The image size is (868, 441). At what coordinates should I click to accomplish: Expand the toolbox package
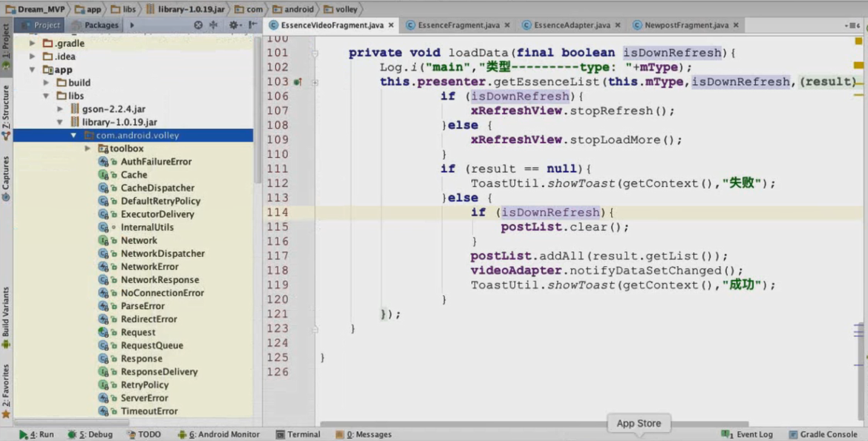click(87, 149)
